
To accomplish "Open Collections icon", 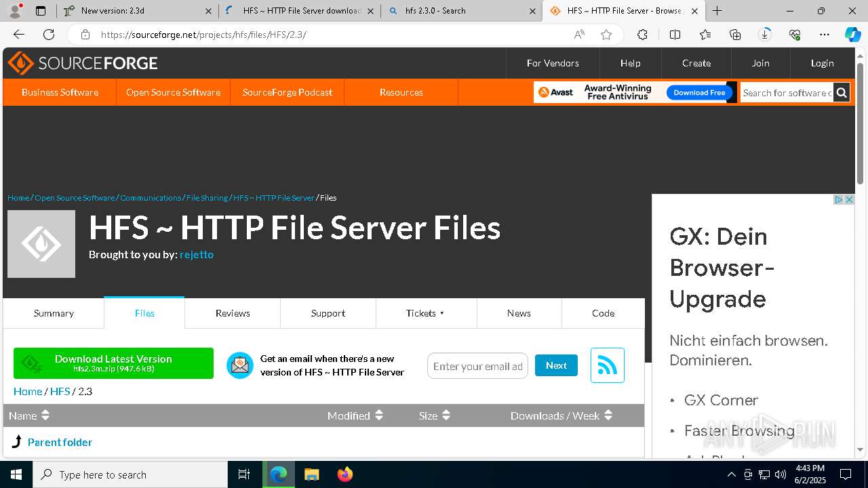I will click(x=735, y=35).
